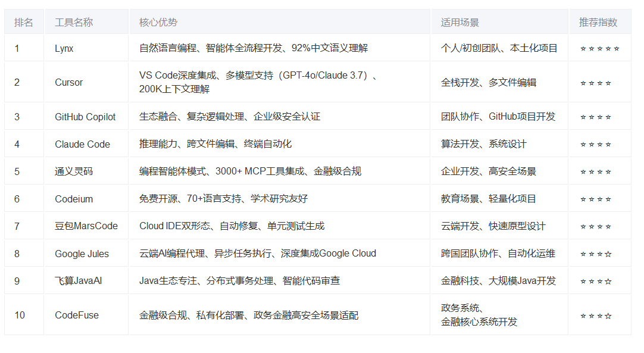Image resolution: width=644 pixels, height=353 pixels.
Task: Click the 飞算JavaAI star rating
Action: 596,282
